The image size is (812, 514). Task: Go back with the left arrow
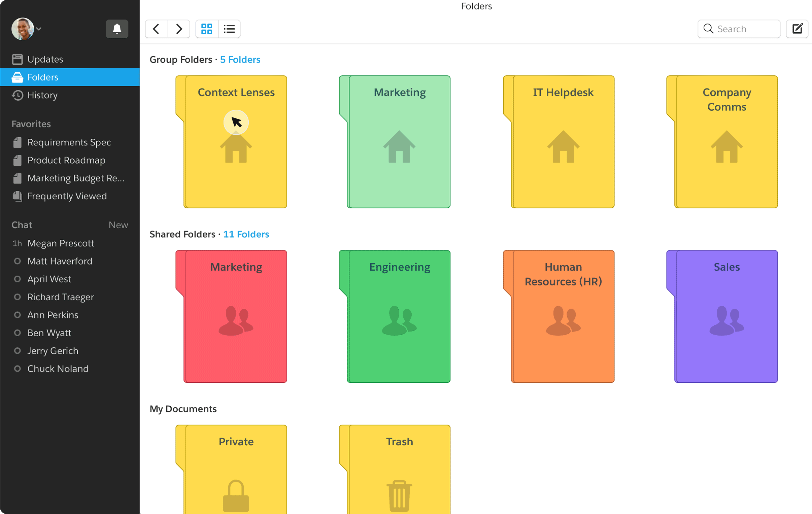(x=157, y=29)
